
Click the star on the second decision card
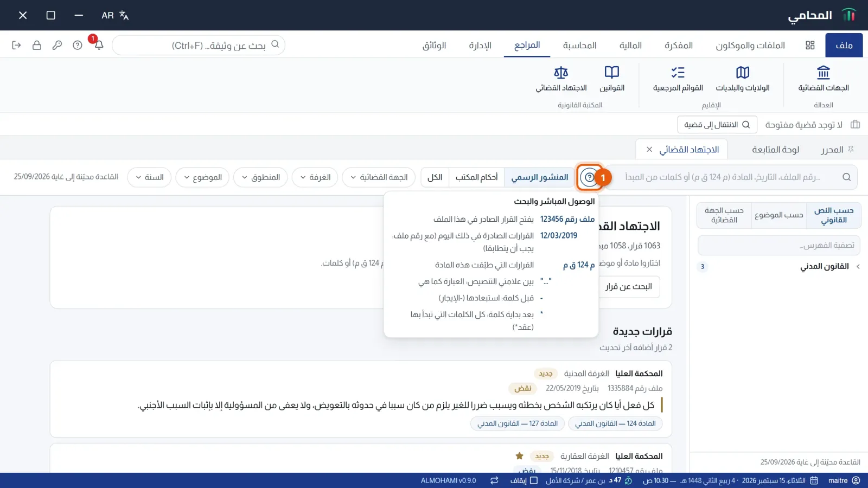point(519,456)
